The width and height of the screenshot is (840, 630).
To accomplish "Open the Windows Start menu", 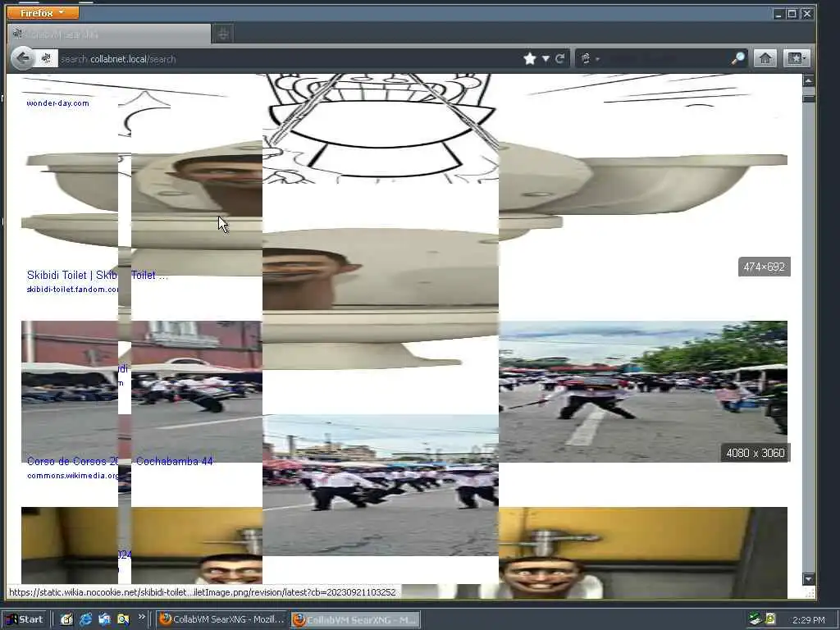I will click(25, 619).
